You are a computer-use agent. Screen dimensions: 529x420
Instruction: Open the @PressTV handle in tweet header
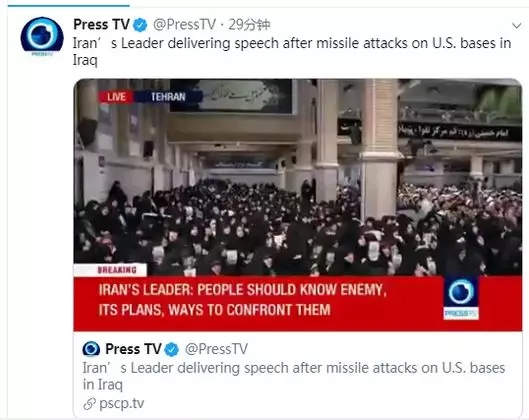tap(184, 25)
